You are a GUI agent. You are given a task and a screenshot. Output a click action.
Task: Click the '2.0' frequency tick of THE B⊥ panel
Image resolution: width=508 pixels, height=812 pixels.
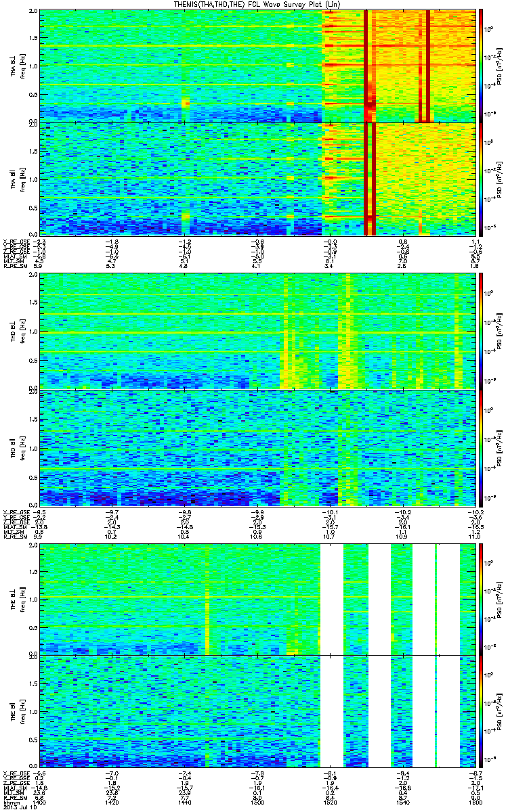pyautogui.click(x=33, y=545)
